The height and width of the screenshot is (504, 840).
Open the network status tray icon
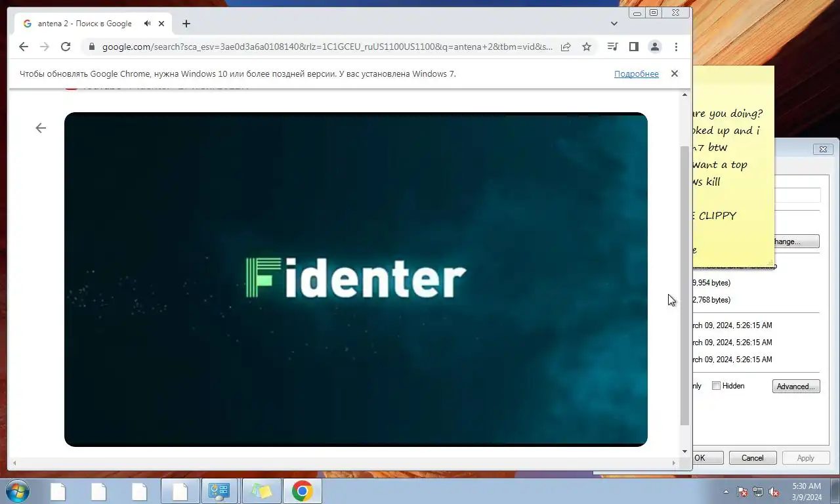[758, 492]
